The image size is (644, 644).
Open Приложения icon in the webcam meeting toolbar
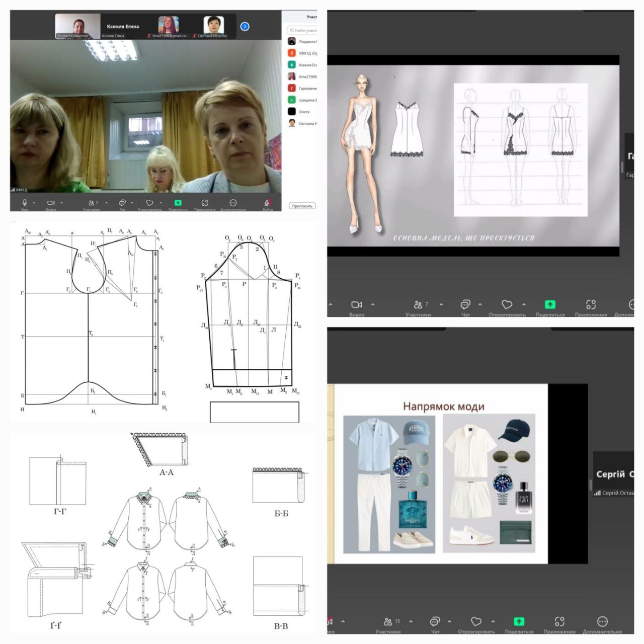click(x=204, y=203)
